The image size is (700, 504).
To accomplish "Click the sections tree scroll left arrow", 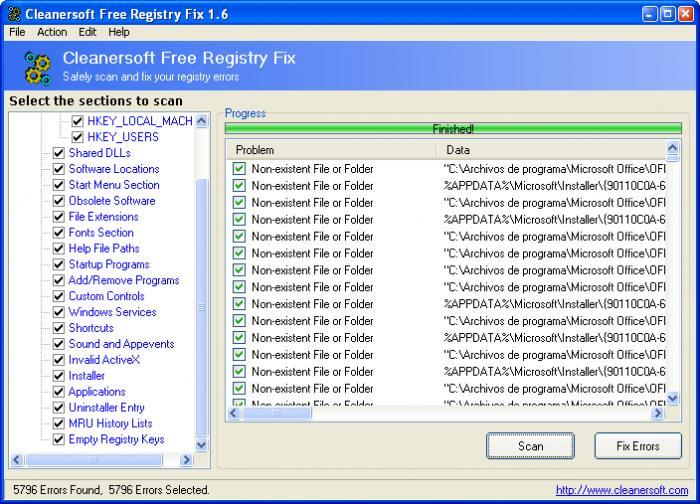I will click(17, 459).
